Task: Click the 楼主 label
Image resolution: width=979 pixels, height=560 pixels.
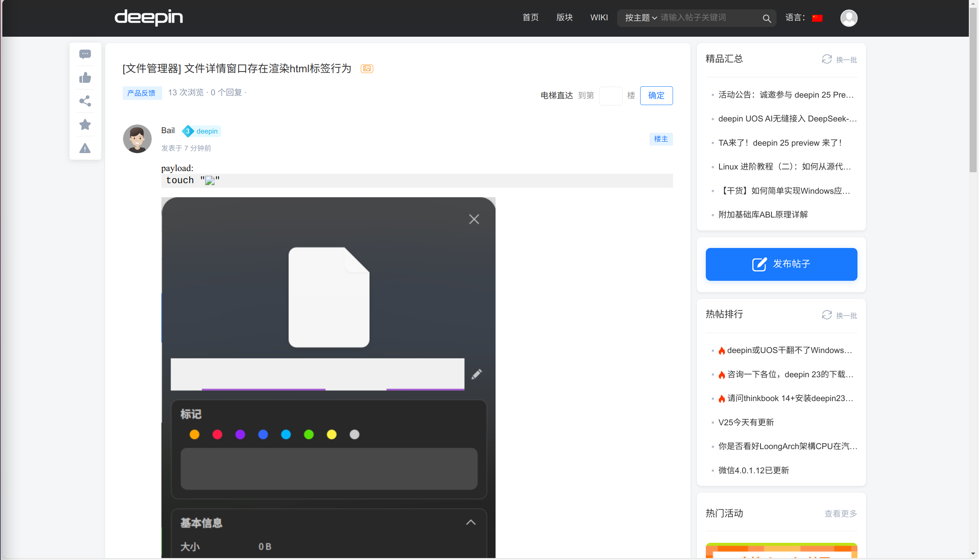Action: coord(661,139)
